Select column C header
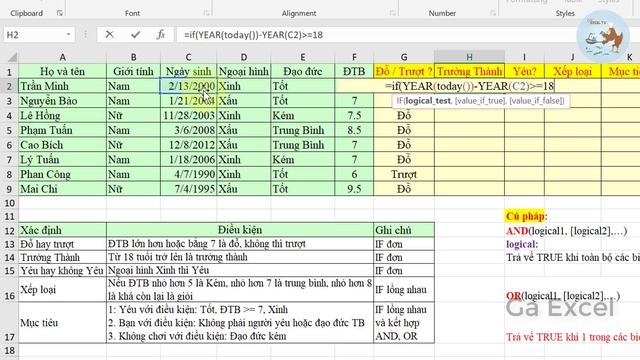Viewport: 640px width, 360px height. [x=188, y=57]
